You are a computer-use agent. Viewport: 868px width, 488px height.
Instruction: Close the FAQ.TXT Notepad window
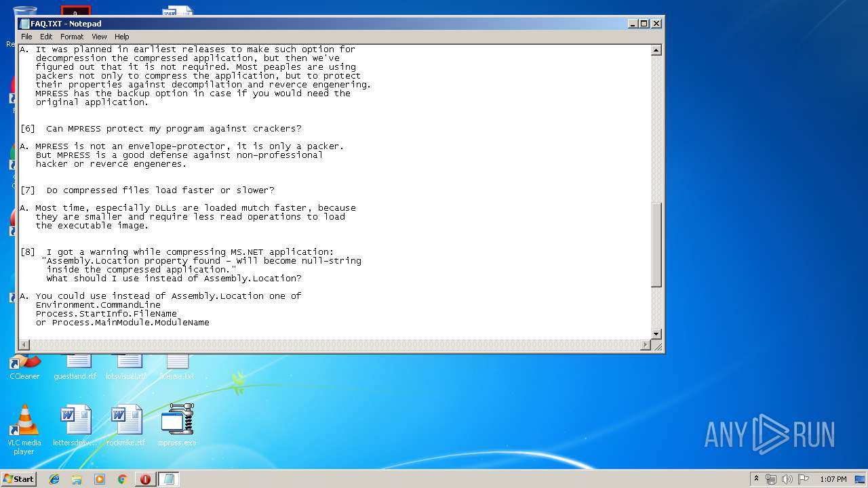656,24
